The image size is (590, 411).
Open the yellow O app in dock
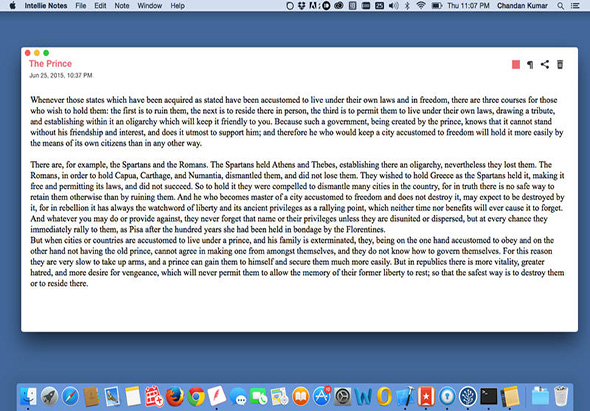tap(384, 397)
